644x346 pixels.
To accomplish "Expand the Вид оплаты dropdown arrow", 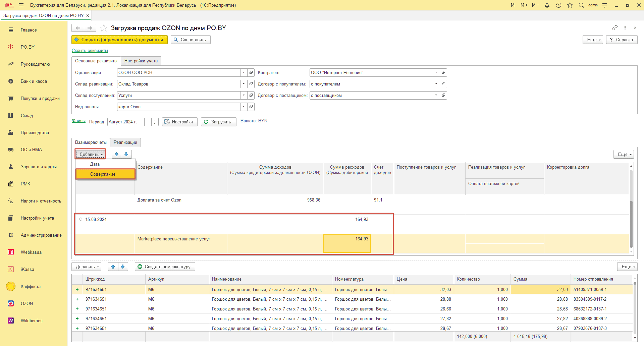I will [x=244, y=107].
